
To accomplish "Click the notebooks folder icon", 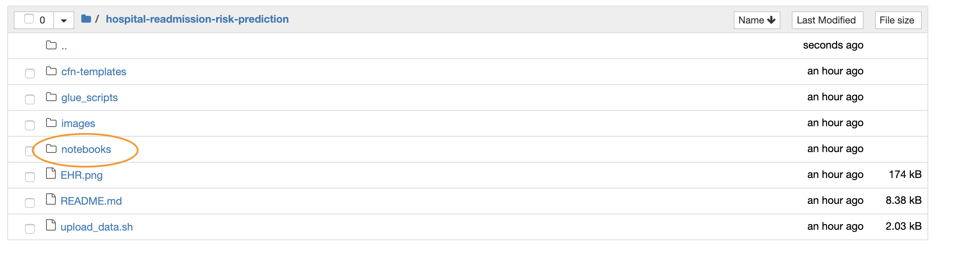I will click(51, 149).
